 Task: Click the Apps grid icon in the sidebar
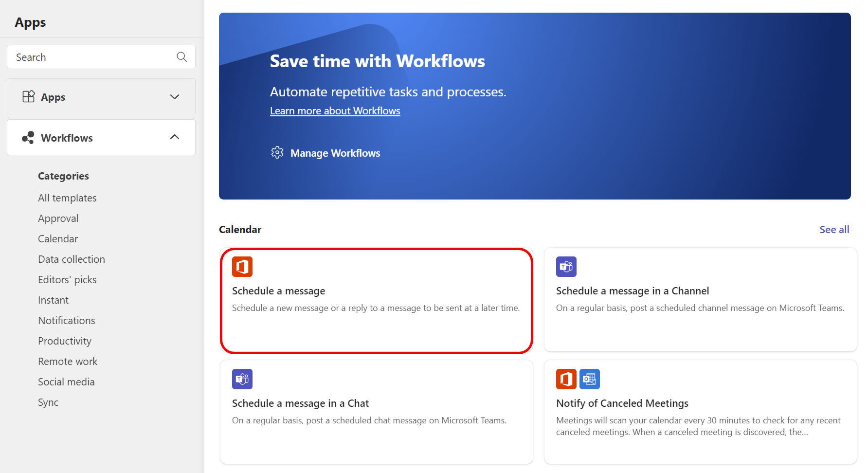tap(29, 96)
